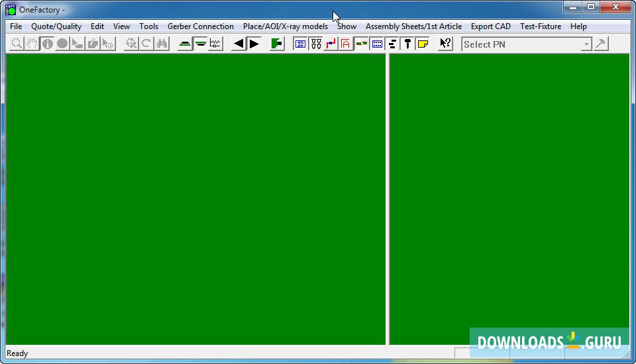Screen dimensions: 636x364
Task: Open the Edit menu
Action: pyautogui.click(x=97, y=26)
